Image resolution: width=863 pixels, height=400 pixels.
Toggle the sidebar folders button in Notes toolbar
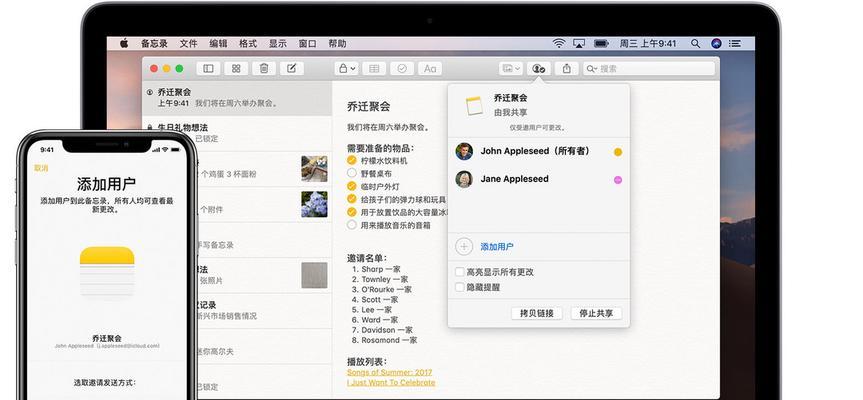click(x=208, y=68)
